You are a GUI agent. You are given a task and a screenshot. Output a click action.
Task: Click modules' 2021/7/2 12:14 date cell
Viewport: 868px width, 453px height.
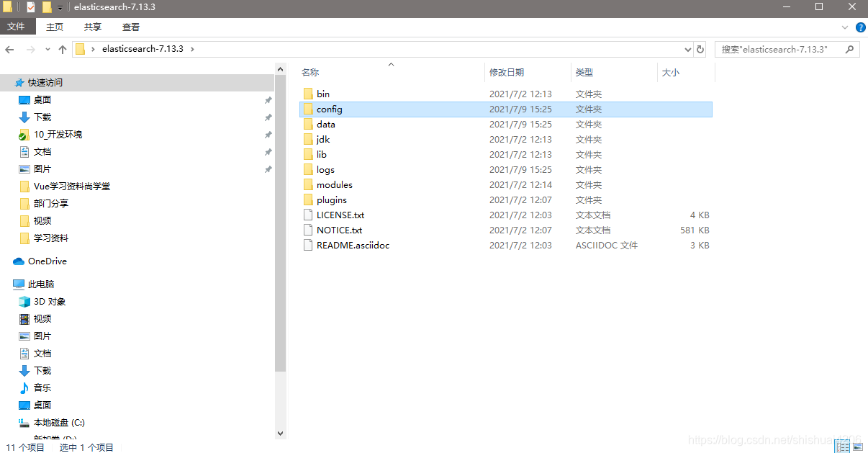[520, 184]
